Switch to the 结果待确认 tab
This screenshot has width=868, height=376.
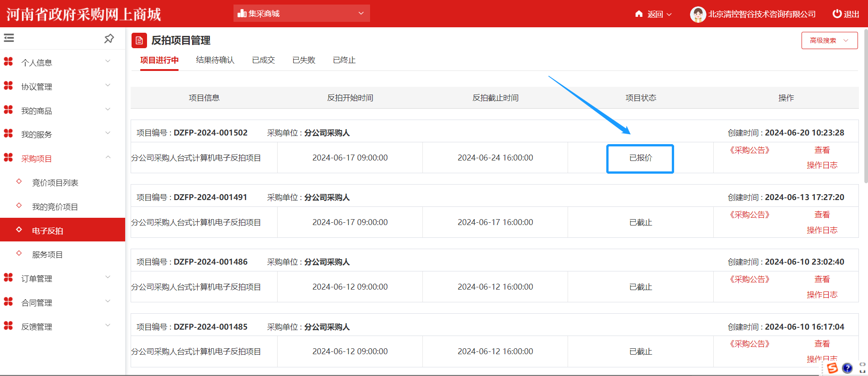215,60
